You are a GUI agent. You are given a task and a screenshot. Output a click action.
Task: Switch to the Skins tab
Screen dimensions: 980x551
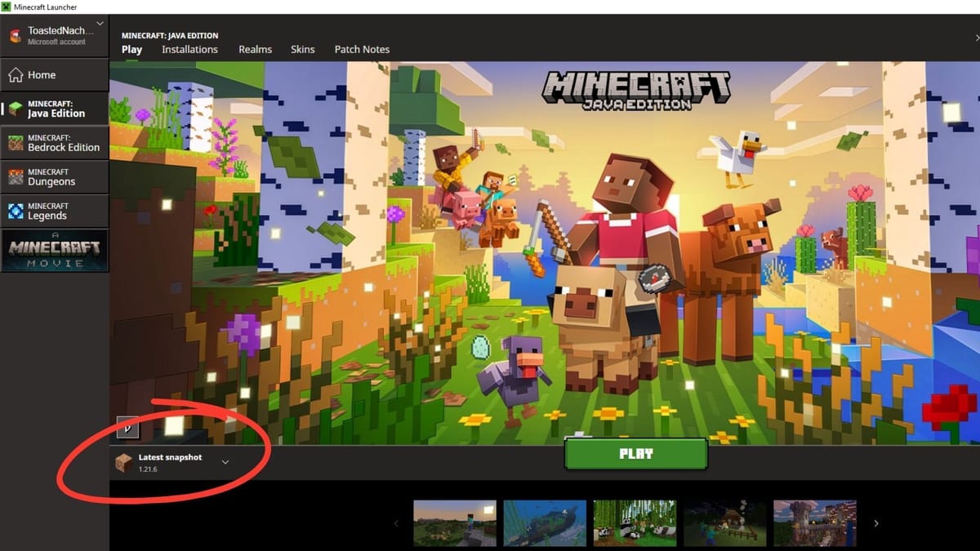[303, 49]
